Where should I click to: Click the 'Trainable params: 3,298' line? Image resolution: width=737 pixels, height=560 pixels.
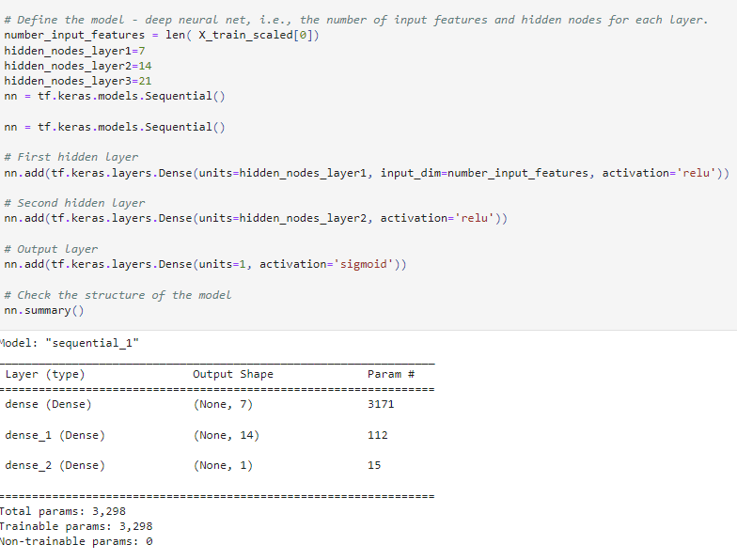coord(76,526)
